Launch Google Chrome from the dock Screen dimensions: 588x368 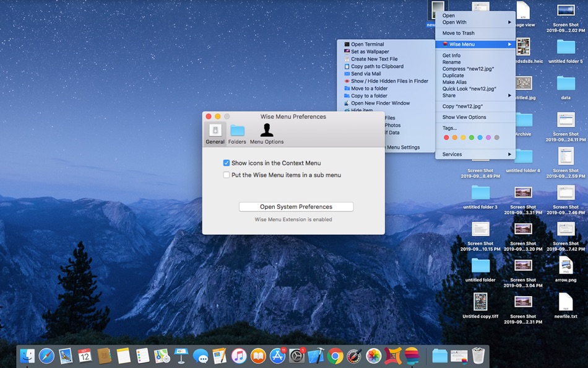(x=335, y=356)
